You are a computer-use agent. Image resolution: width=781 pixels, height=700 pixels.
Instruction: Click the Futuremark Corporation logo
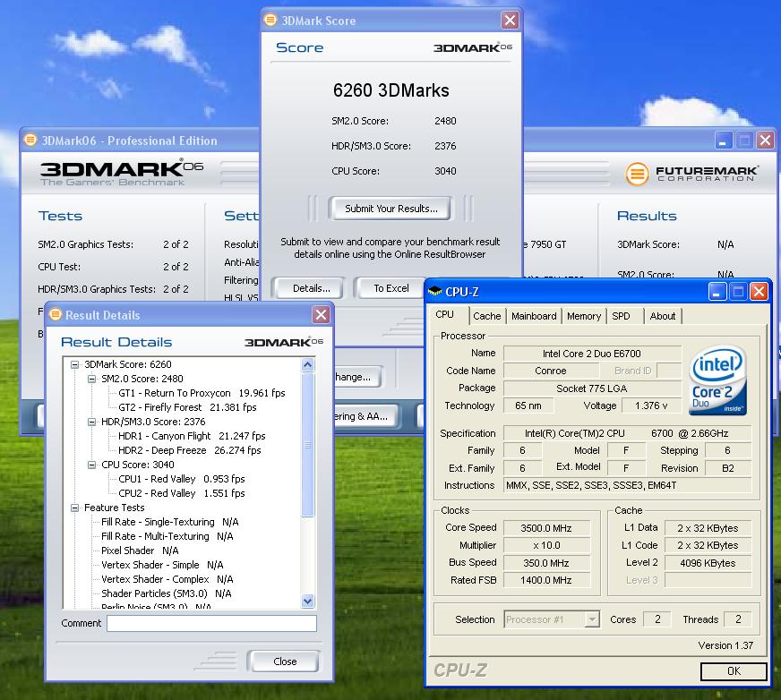[691, 174]
